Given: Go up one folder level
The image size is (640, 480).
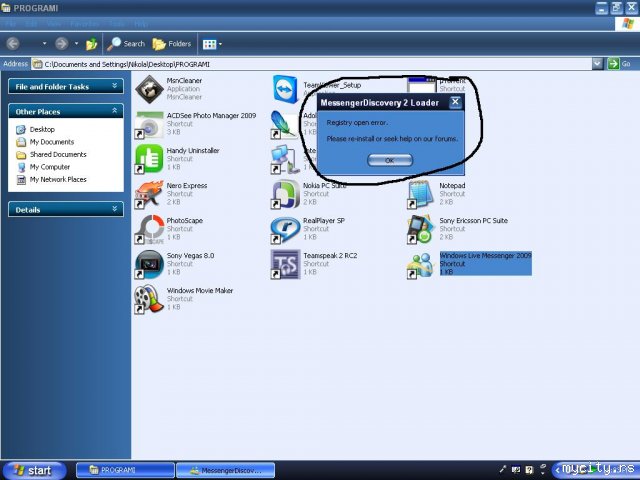Looking at the screenshot, I should [91, 44].
